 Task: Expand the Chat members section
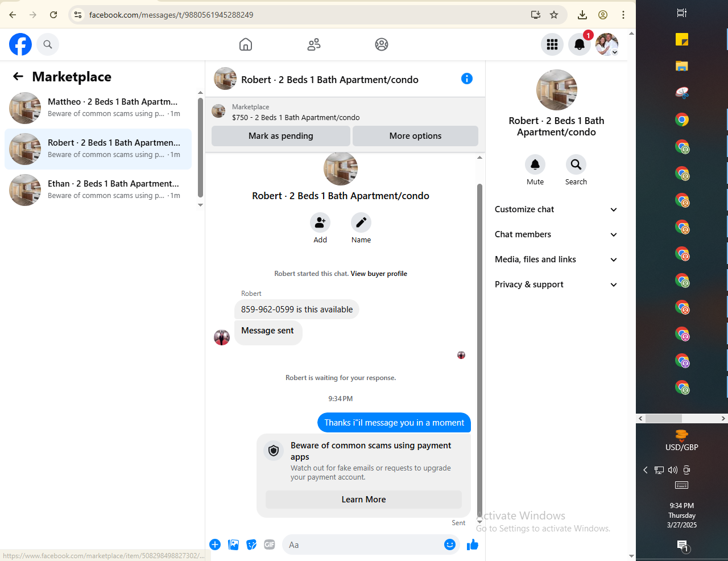tap(556, 234)
